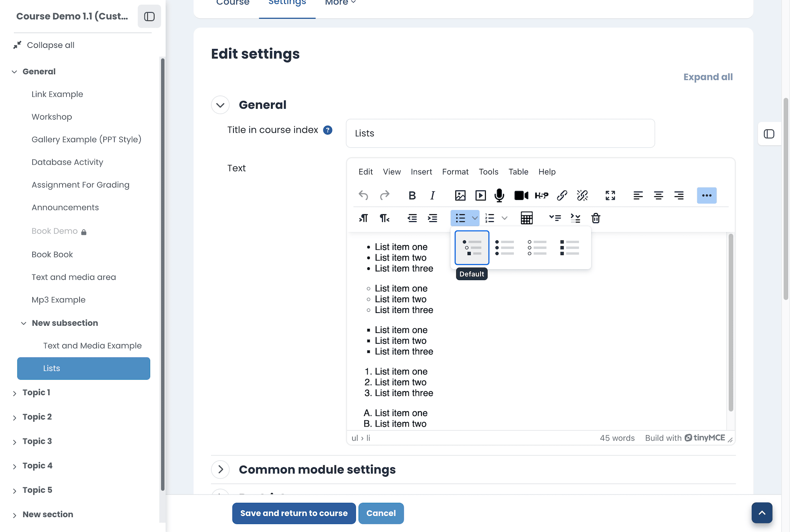Edit the Title in course index field
The height and width of the screenshot is (532, 790).
pyautogui.click(x=500, y=133)
